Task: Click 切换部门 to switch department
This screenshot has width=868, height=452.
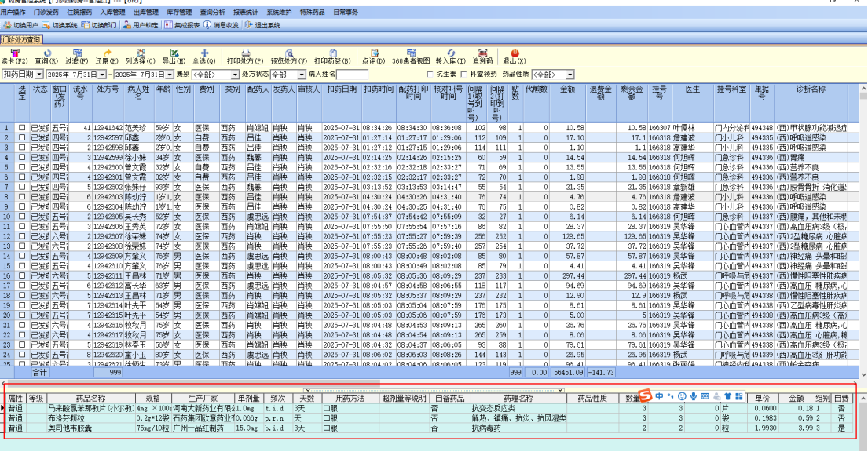Action: (99, 25)
